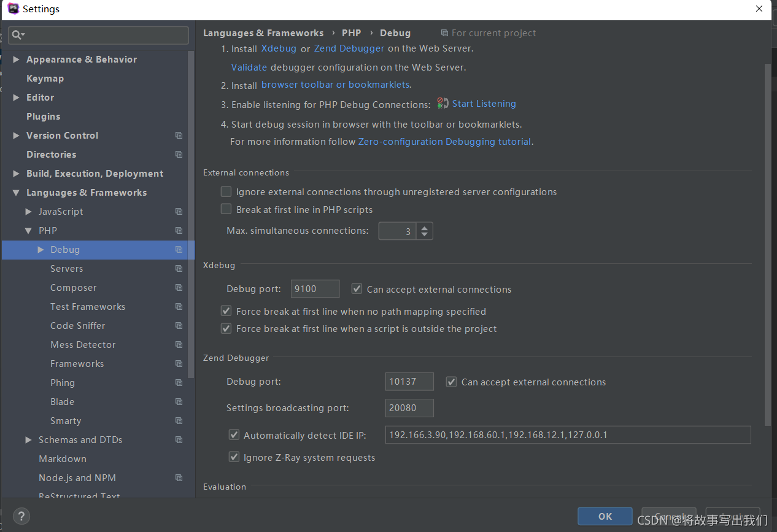This screenshot has width=777, height=532.
Task: Click project-level icon next to Blade
Action: click(179, 402)
